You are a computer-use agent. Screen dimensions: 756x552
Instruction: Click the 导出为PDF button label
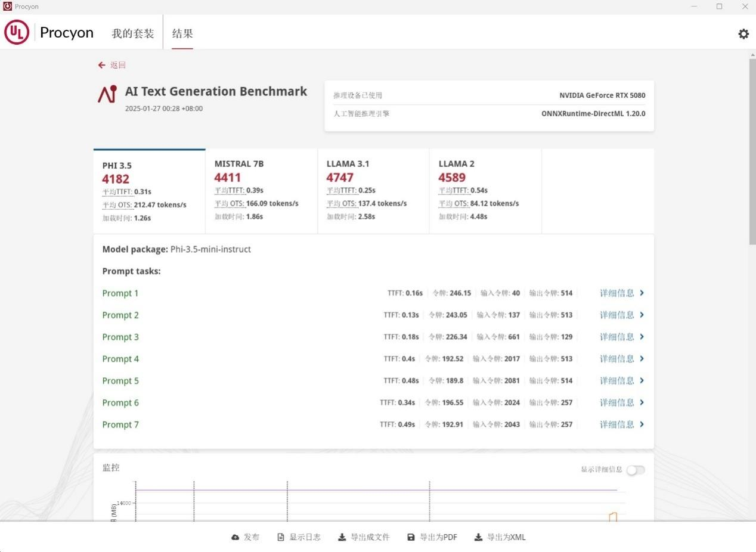coord(438,537)
